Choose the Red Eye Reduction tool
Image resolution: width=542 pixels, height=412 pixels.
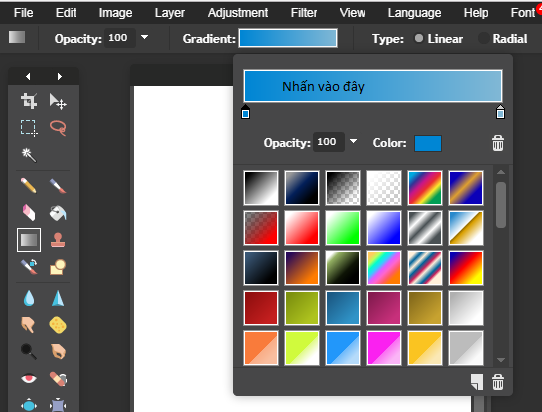29,378
